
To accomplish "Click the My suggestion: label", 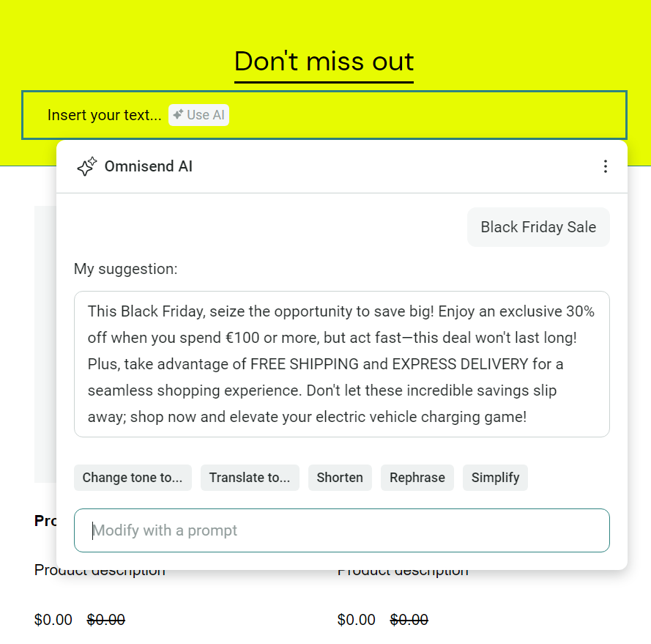I will coord(126,269).
